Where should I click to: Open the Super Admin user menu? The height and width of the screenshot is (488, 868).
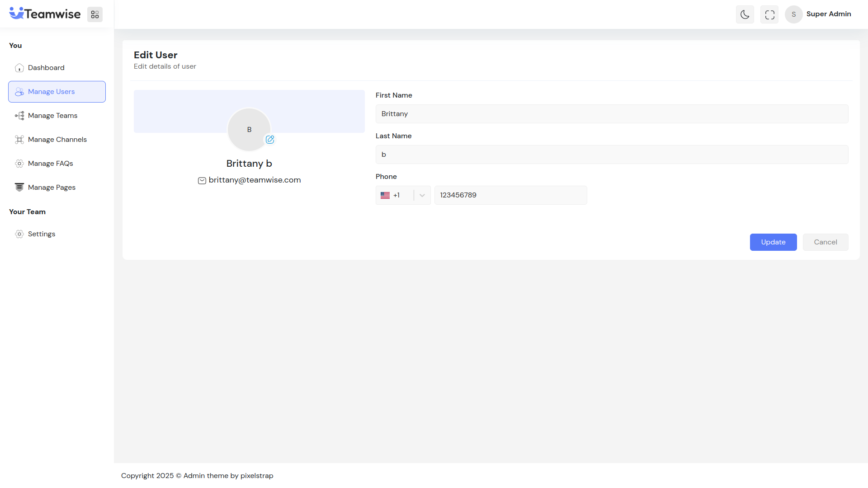coord(828,14)
